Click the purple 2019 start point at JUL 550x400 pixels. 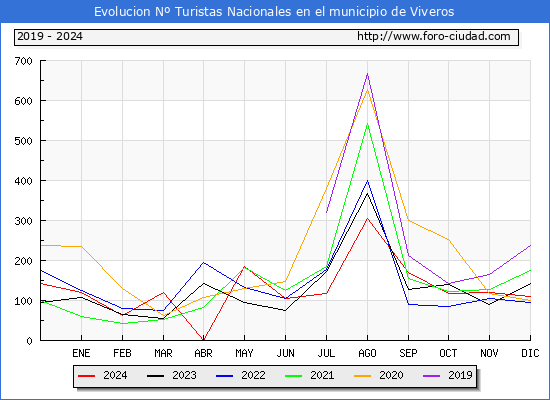coord(327,212)
